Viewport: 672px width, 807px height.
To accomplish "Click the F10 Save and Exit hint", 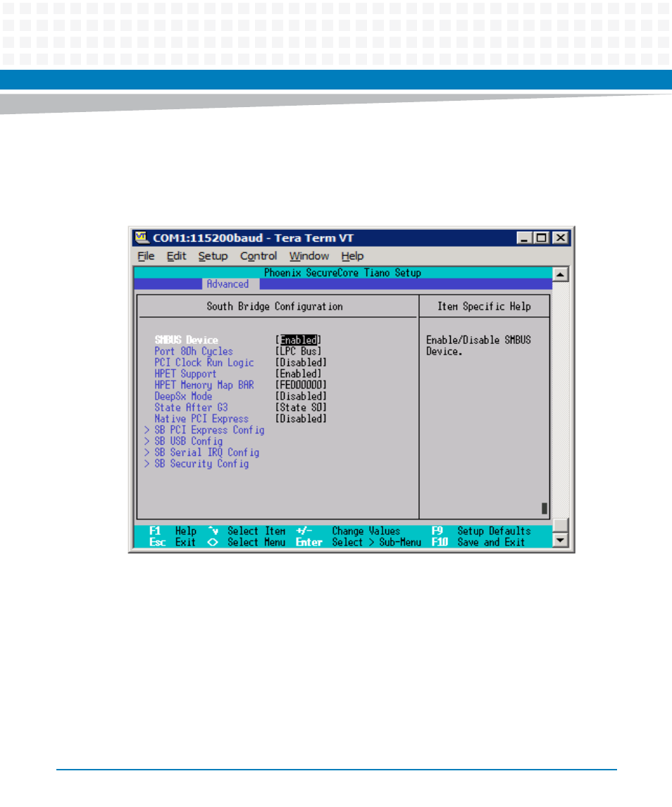I will [x=478, y=543].
